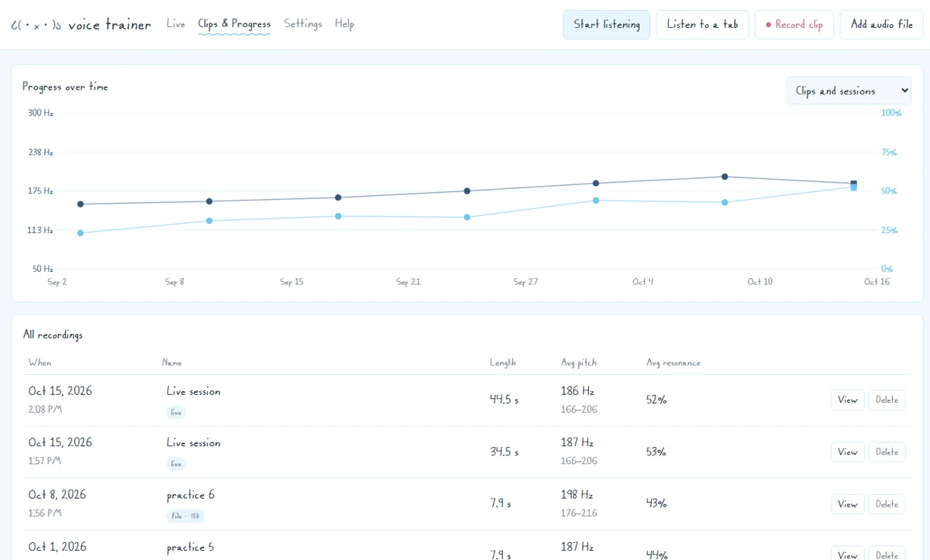Click the '176–216' pitch range text

[x=579, y=513]
